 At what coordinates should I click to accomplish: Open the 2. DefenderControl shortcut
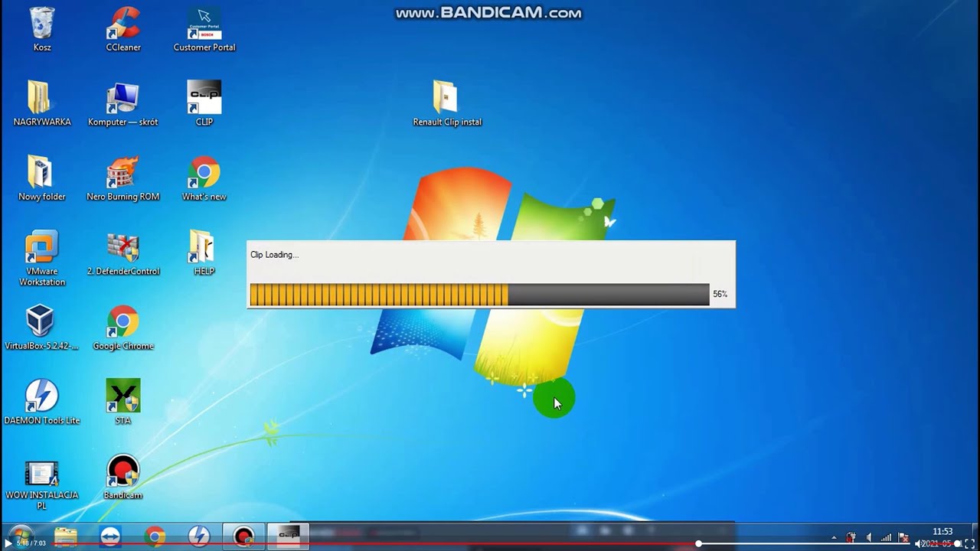click(x=123, y=253)
